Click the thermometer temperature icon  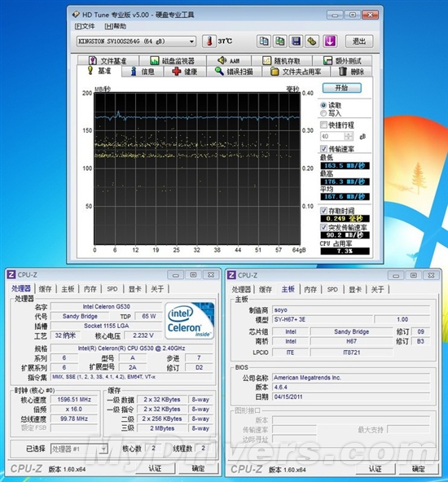click(209, 42)
